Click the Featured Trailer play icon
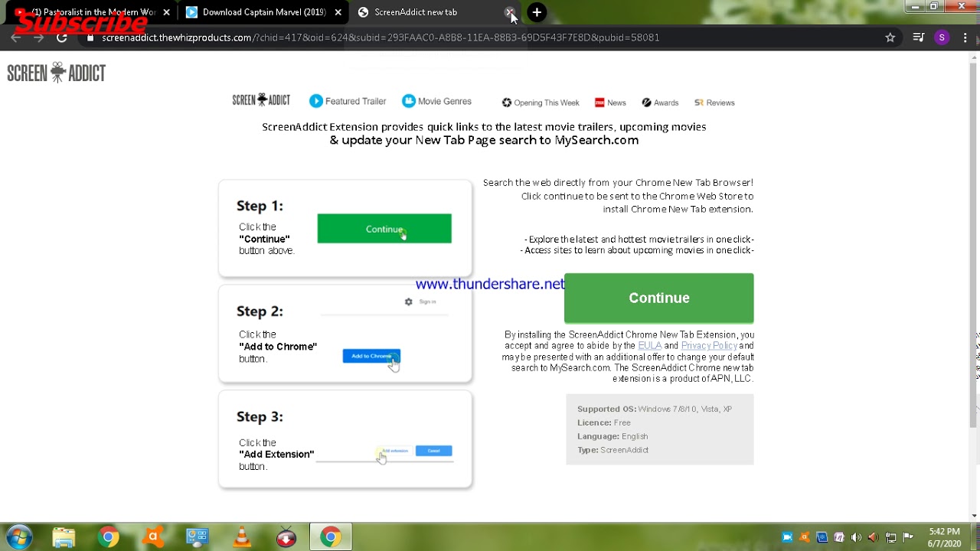 316,101
